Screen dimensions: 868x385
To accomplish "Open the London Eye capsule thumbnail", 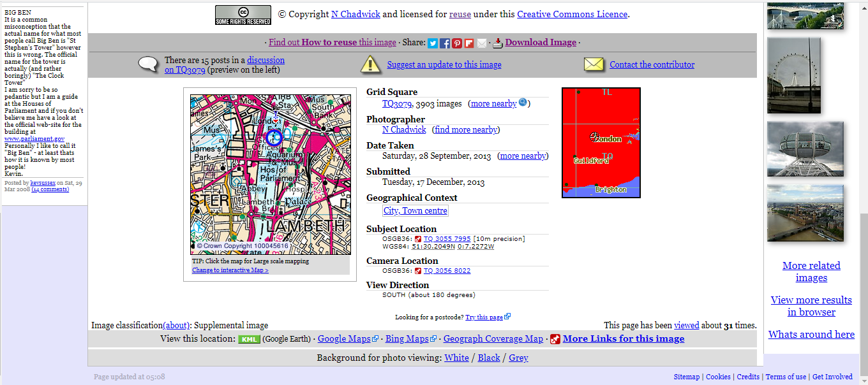I will (x=805, y=149).
